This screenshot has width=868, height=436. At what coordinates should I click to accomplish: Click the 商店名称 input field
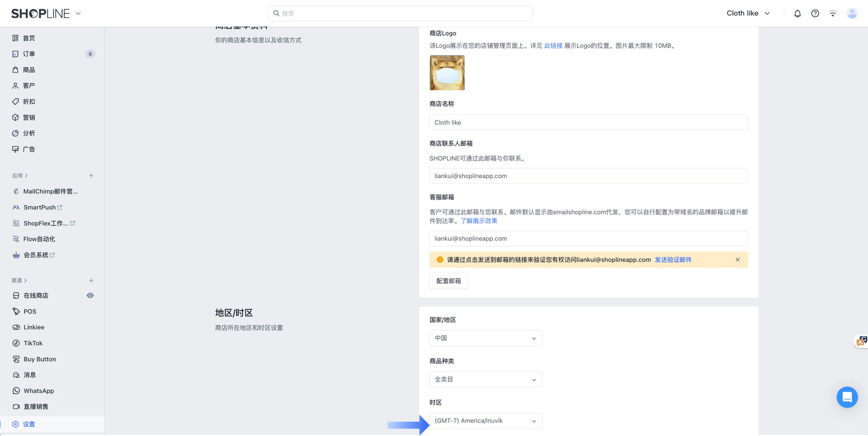pos(589,123)
